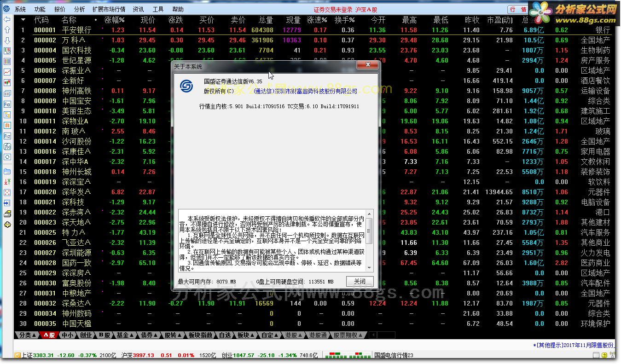
Task: Sort by the 现价 column header
Action: tap(148, 20)
